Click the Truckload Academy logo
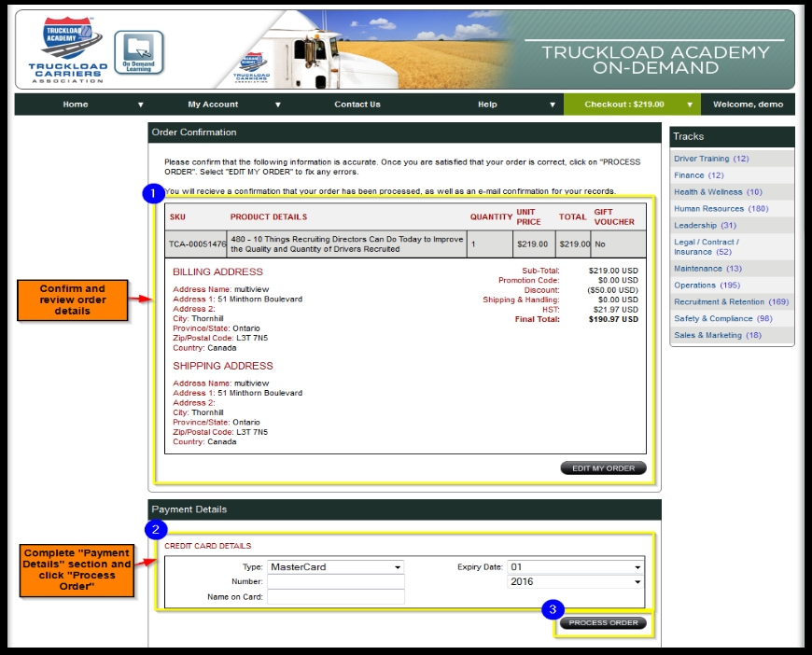Image resolution: width=812 pixels, height=655 pixels. coord(66,49)
